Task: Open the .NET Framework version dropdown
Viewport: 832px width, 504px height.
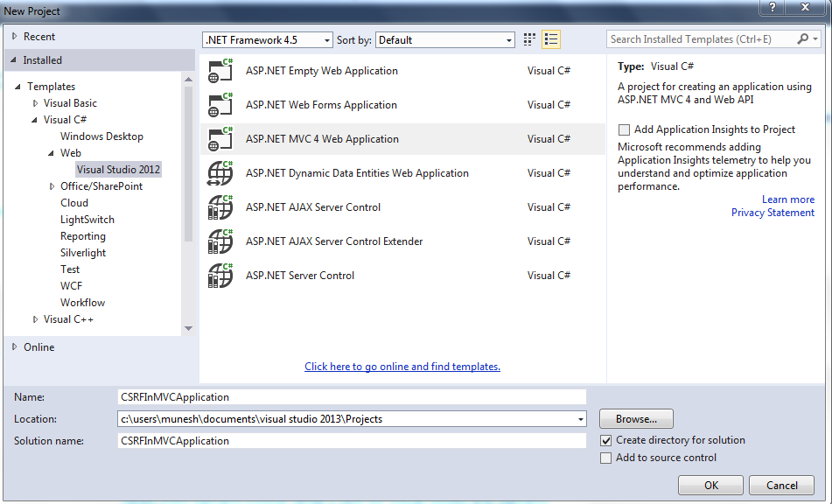Action: pyautogui.click(x=268, y=40)
